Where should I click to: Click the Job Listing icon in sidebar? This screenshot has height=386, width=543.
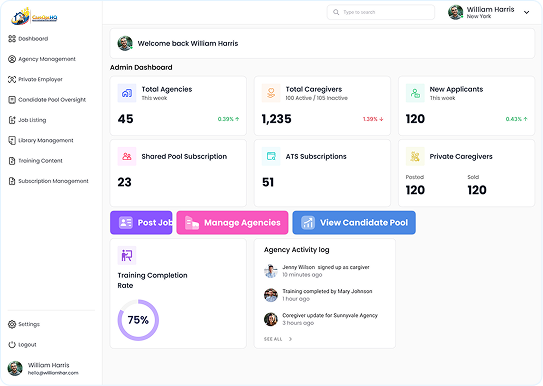pyautogui.click(x=12, y=120)
